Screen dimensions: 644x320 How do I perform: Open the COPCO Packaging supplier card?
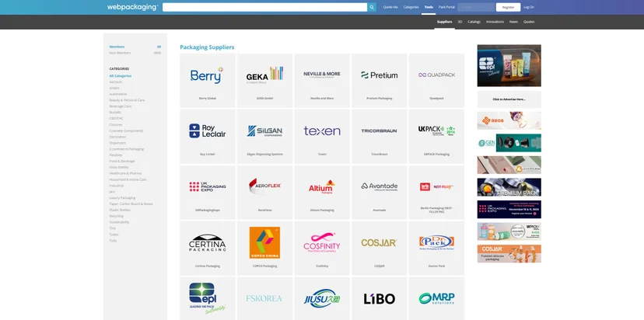click(265, 248)
